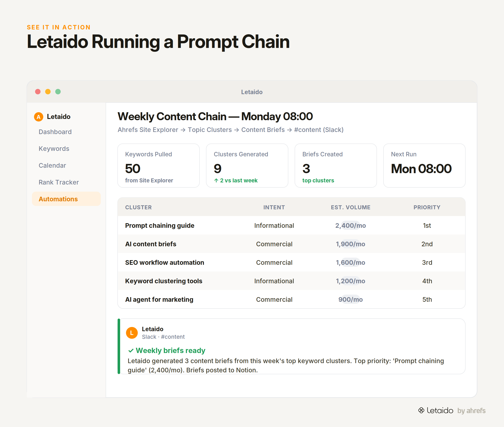
Task: Click the red close window dot
Action: click(38, 92)
